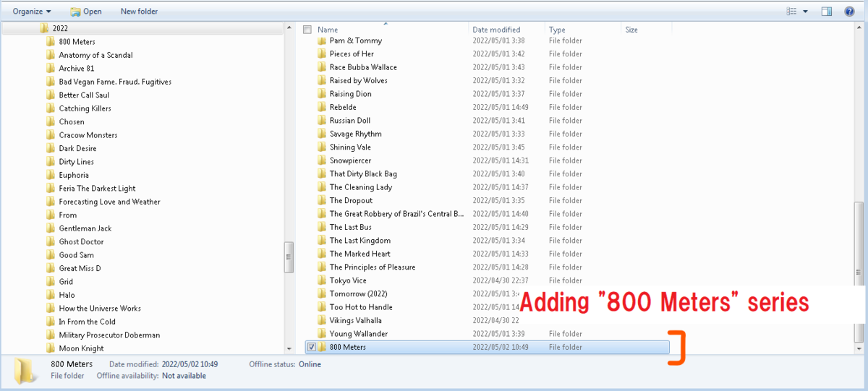868x391 pixels.
Task: Click the Savage Rhythm folder icon
Action: point(322,134)
